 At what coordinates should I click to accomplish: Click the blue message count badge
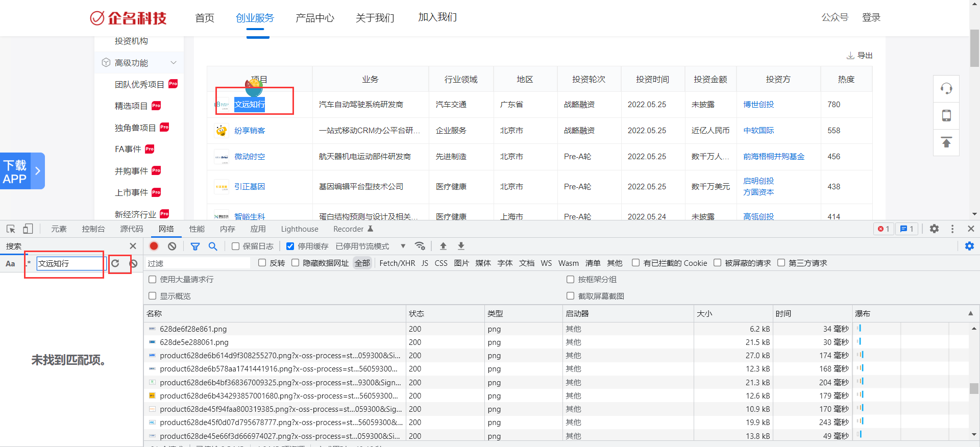pyautogui.click(x=907, y=229)
